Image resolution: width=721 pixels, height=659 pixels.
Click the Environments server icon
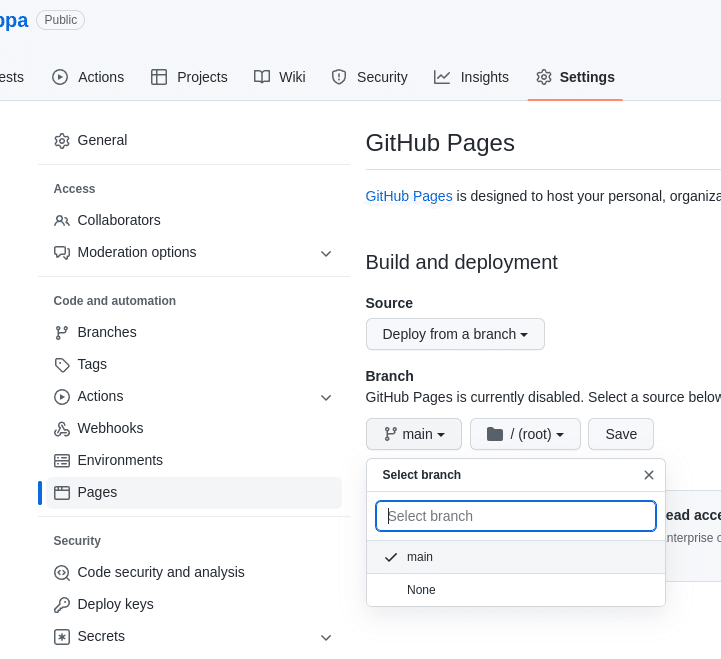tap(62, 460)
